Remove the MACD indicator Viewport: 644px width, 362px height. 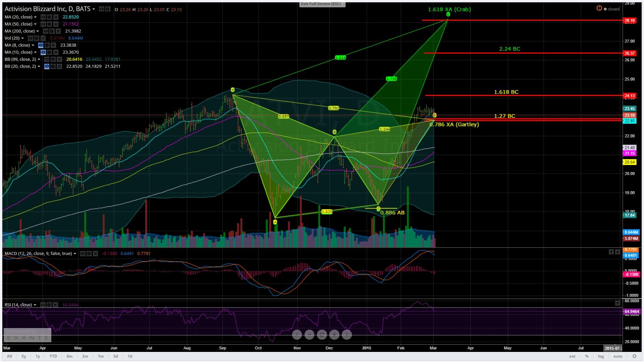coord(95,254)
